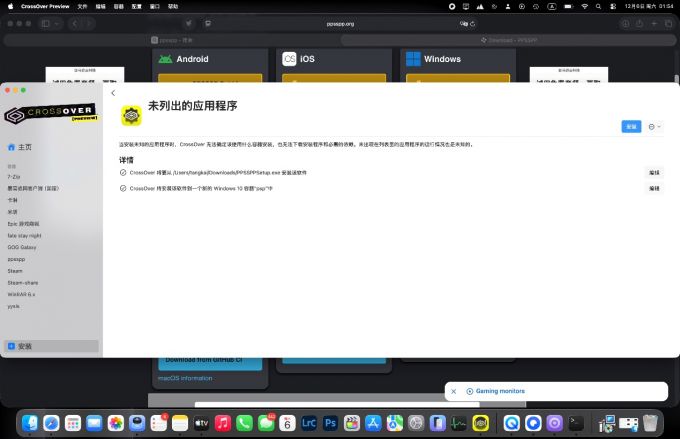Open Mail from the Dock
Screen dimensions: 680x439
tap(94, 423)
